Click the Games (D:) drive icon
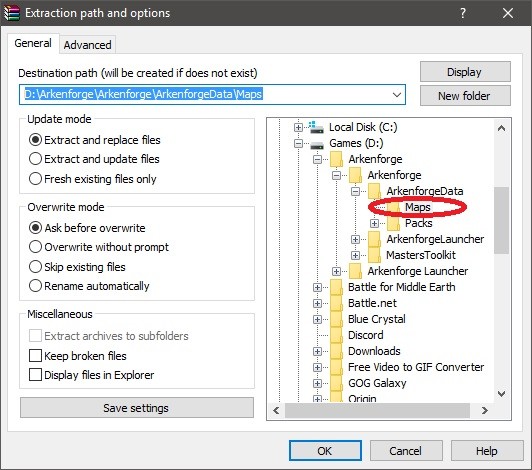 coord(317,145)
